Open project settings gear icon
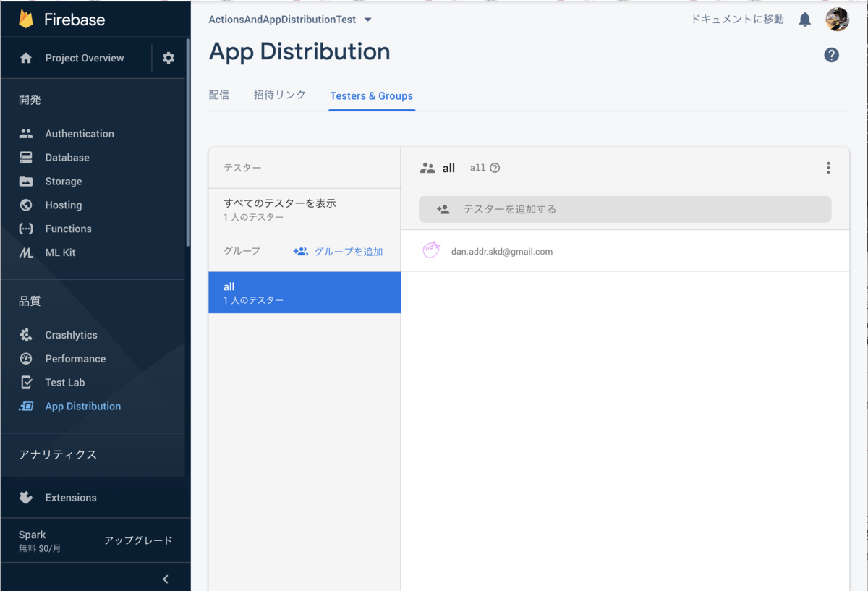The width and height of the screenshot is (868, 591). 169,58
